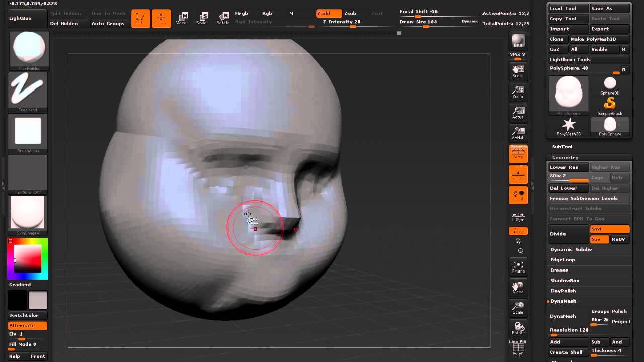The height and width of the screenshot is (362, 644).
Task: Click the Scroll canvas icon
Action: (518, 71)
